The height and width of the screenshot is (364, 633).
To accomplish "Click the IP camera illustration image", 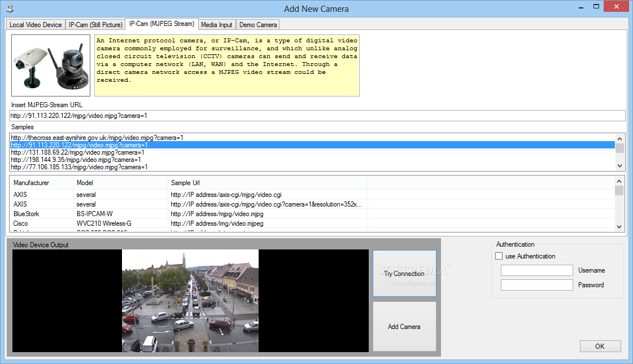I will [51, 65].
